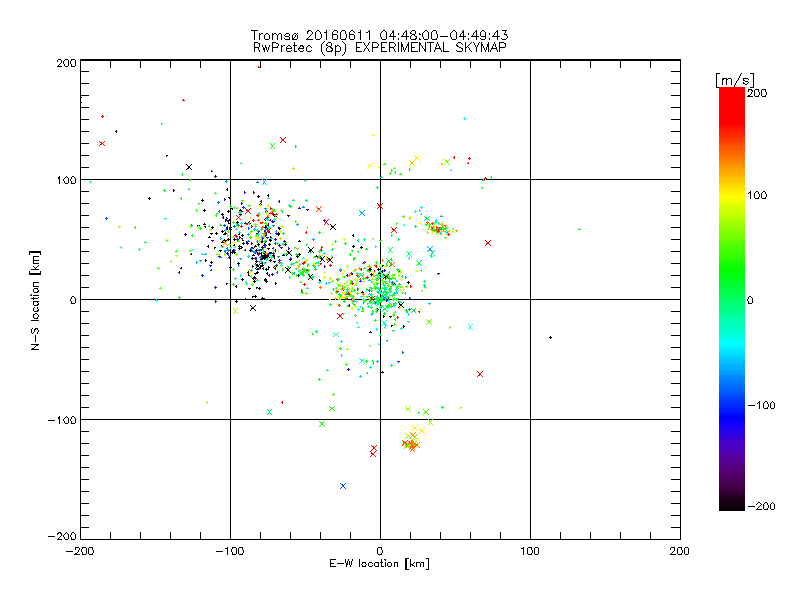This screenshot has height=600, width=800.
Task: Click the isolated black dot east of 100 km
Action: coord(550,337)
